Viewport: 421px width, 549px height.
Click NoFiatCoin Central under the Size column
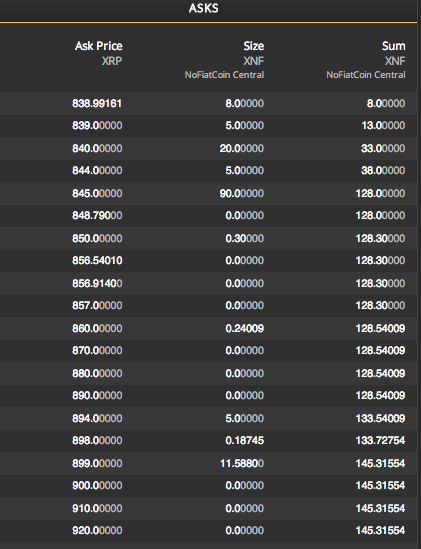(x=224, y=75)
